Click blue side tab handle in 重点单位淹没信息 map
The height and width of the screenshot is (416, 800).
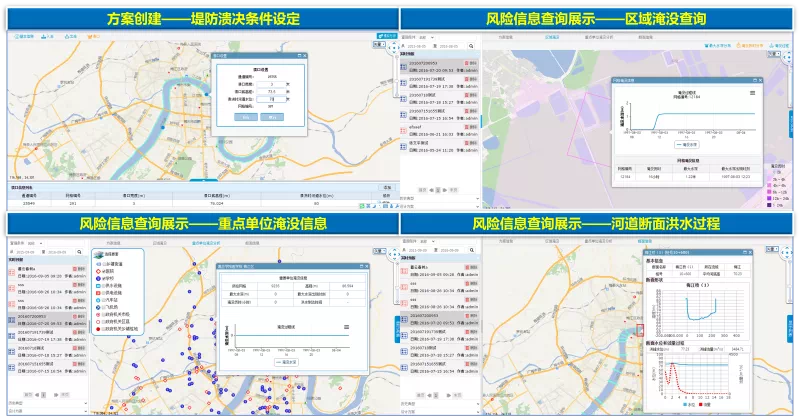397,329
